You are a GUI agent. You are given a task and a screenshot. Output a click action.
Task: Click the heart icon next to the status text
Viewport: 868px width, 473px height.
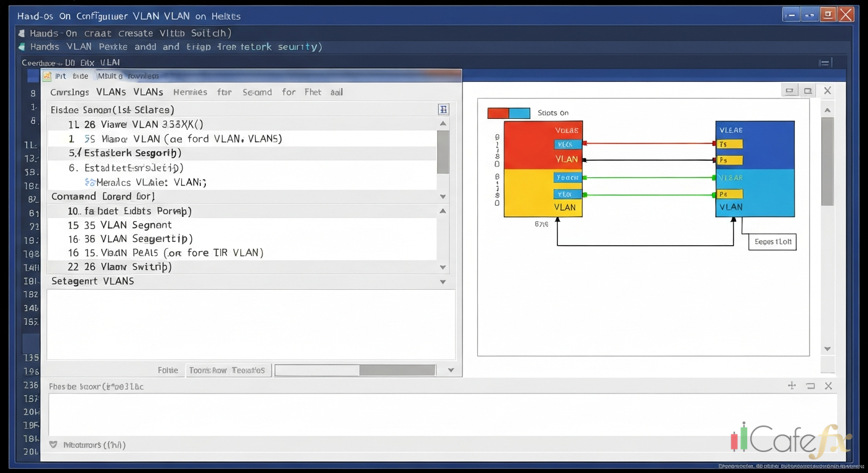[54, 444]
